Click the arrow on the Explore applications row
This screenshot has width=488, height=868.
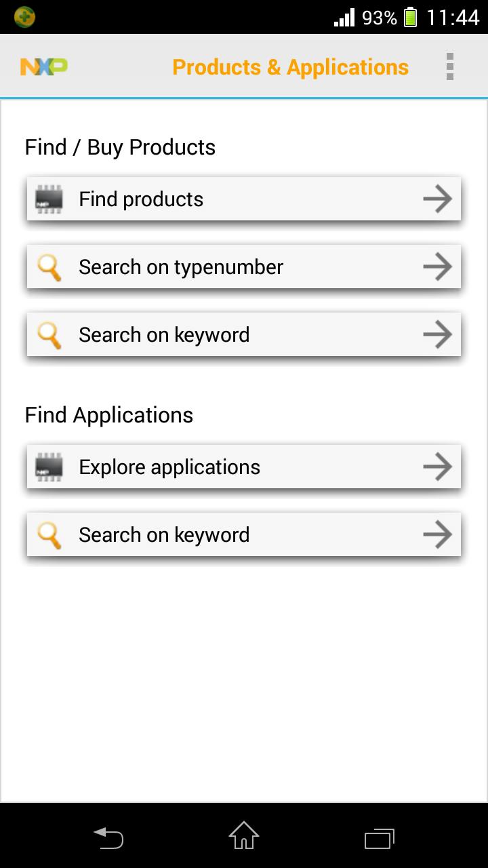(438, 467)
